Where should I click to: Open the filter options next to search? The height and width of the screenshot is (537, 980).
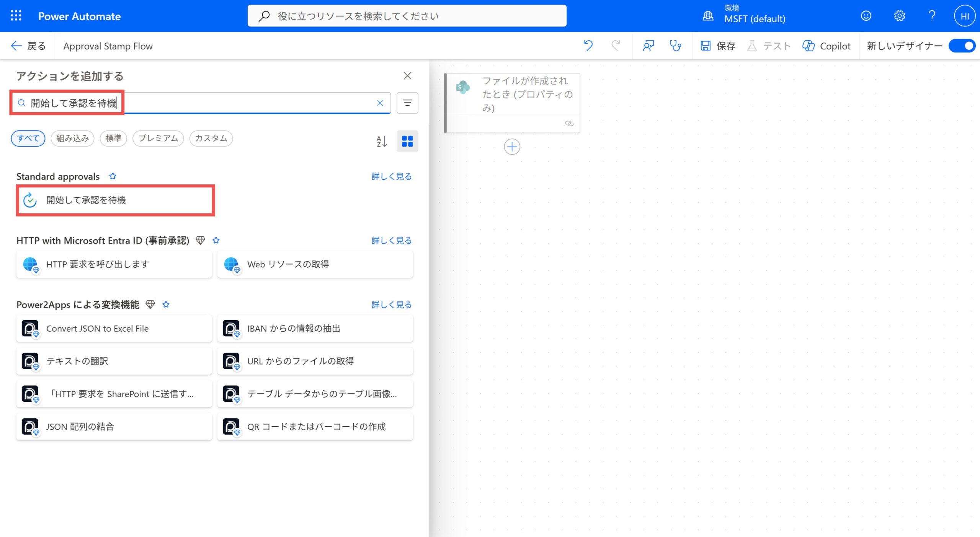pos(407,103)
